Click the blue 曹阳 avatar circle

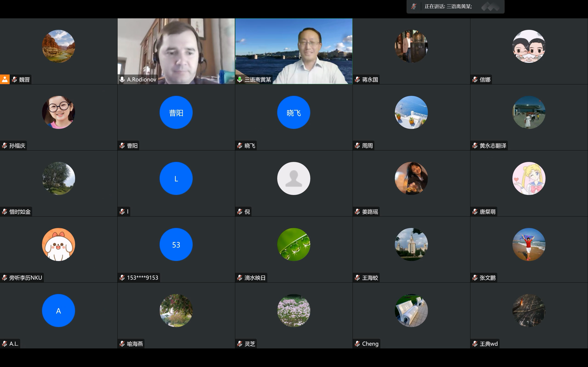tap(176, 112)
